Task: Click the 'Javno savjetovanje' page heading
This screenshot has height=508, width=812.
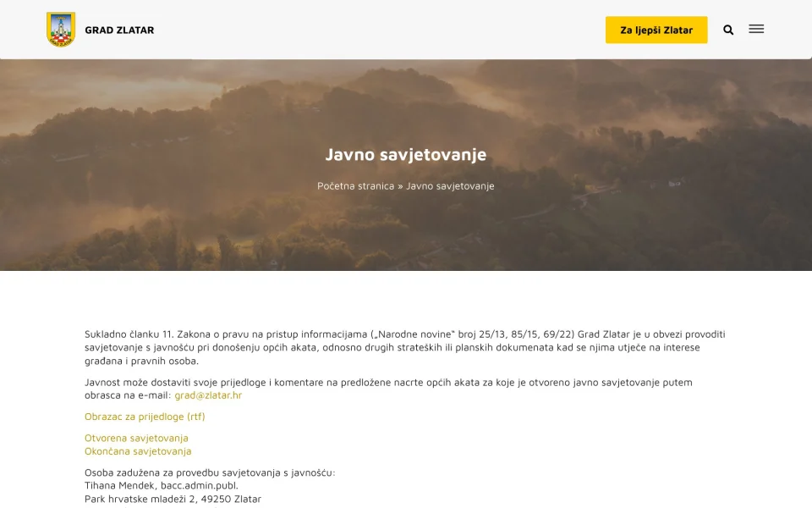Action: pyautogui.click(x=406, y=154)
